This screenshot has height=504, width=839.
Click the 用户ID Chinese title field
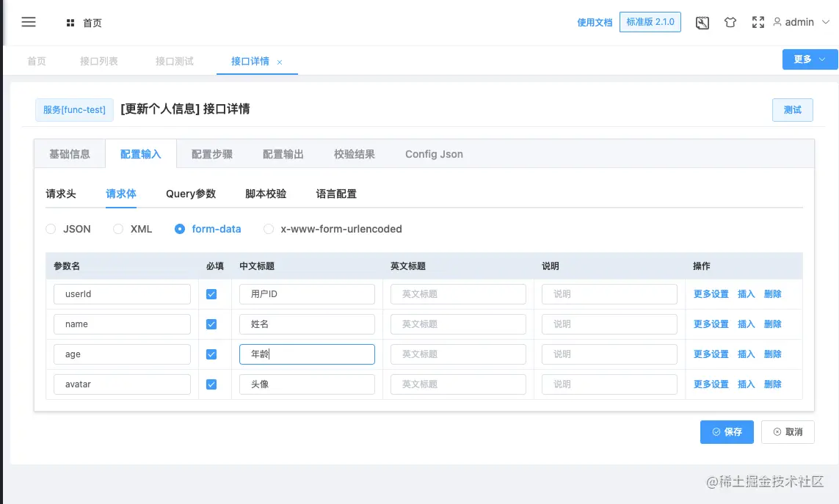coord(307,294)
